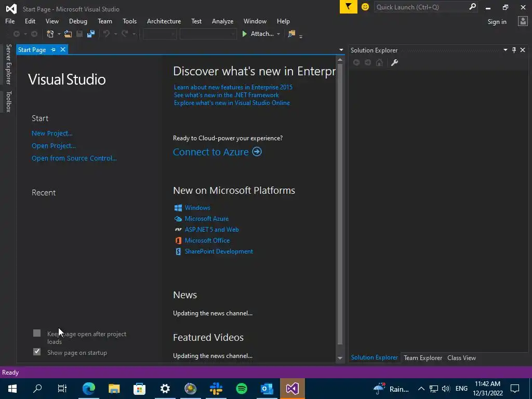The width and height of the screenshot is (532, 399).
Task: Click the Windows platform link
Action: coord(197,208)
